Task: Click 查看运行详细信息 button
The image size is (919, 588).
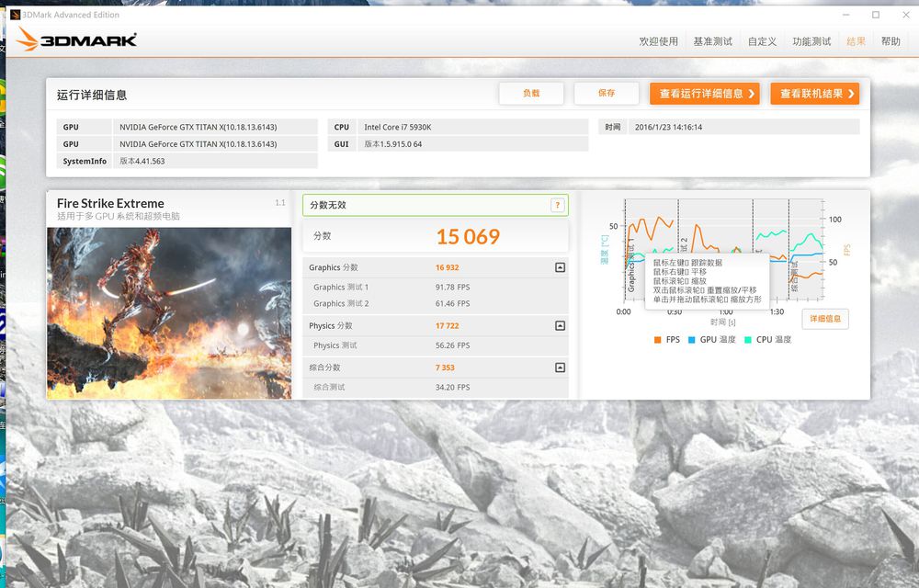Action: (x=705, y=94)
